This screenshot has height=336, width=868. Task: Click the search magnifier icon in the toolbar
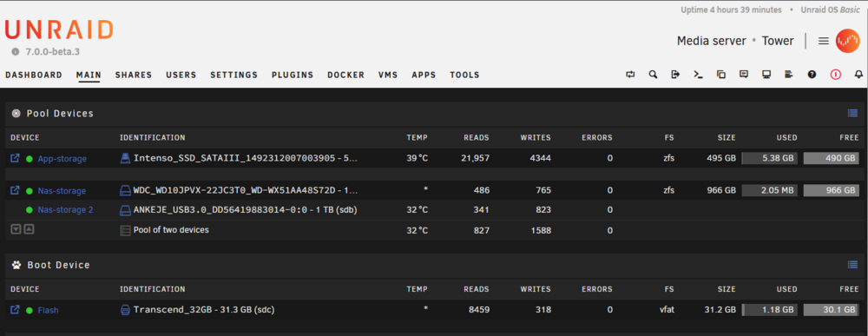[x=653, y=75]
